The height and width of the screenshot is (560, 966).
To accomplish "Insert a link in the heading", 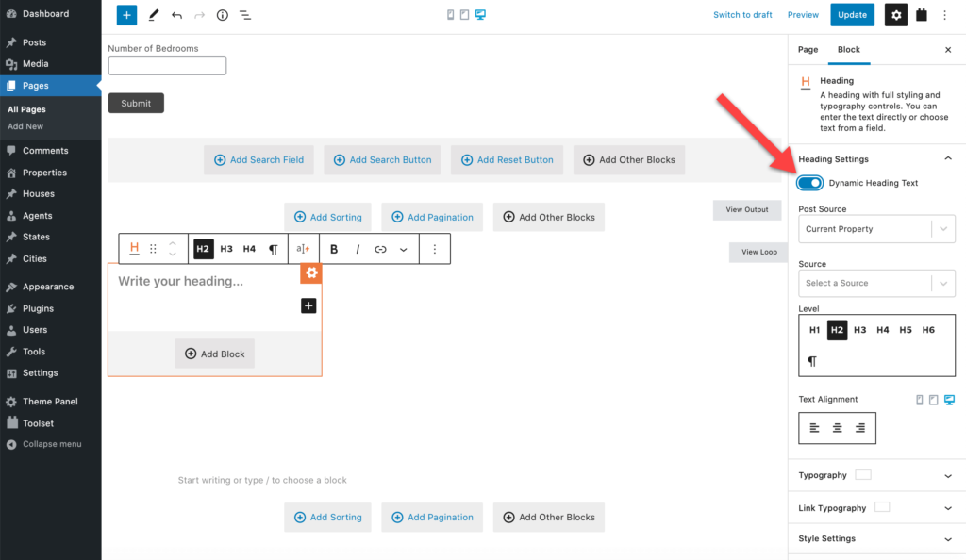I will pos(380,249).
